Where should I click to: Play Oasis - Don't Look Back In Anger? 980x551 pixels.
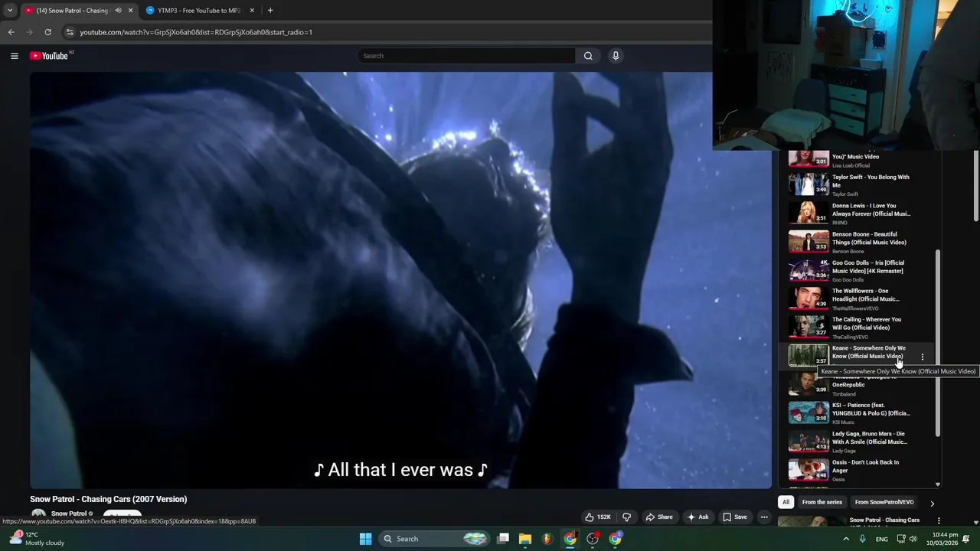tap(861, 470)
